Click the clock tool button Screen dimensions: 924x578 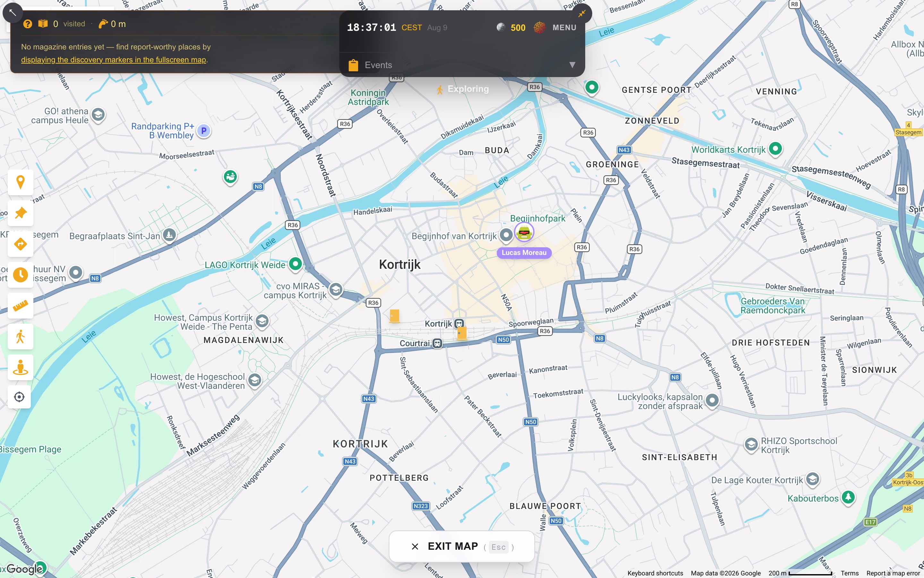coord(21,275)
